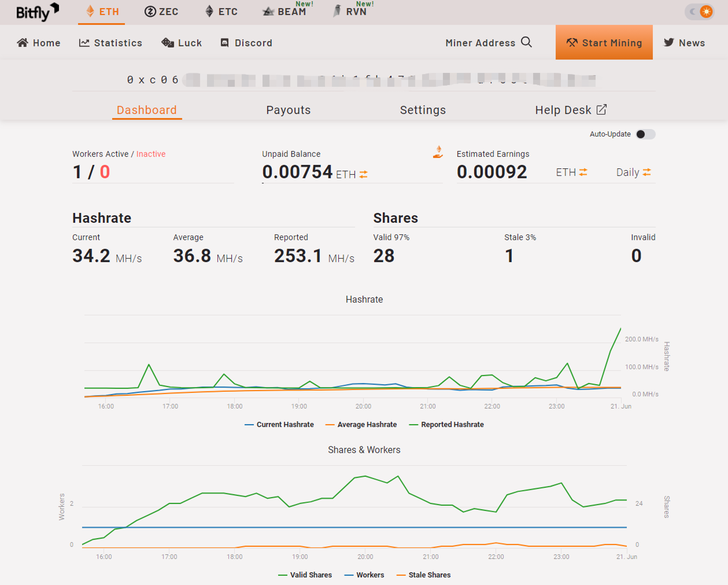The height and width of the screenshot is (585, 728).
Task: Enable the Auto-Update switch
Action: pos(645,134)
